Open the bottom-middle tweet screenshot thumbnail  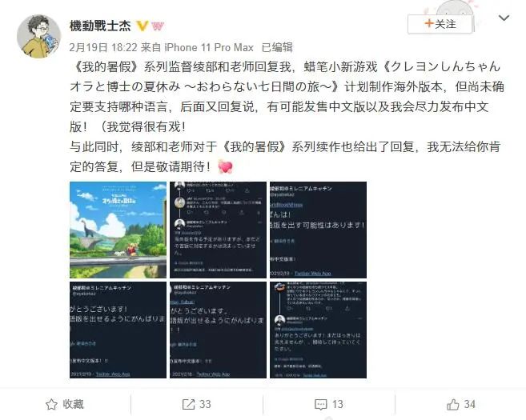point(218,330)
